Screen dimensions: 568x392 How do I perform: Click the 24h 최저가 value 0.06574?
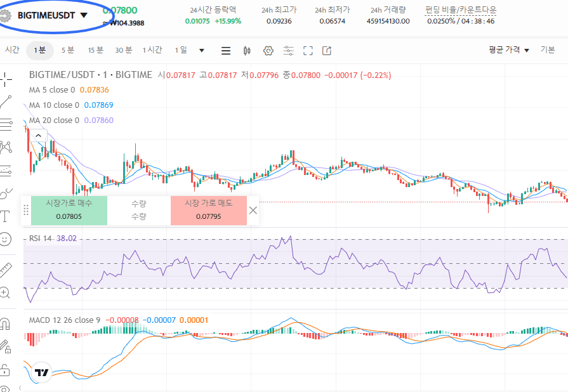click(332, 22)
